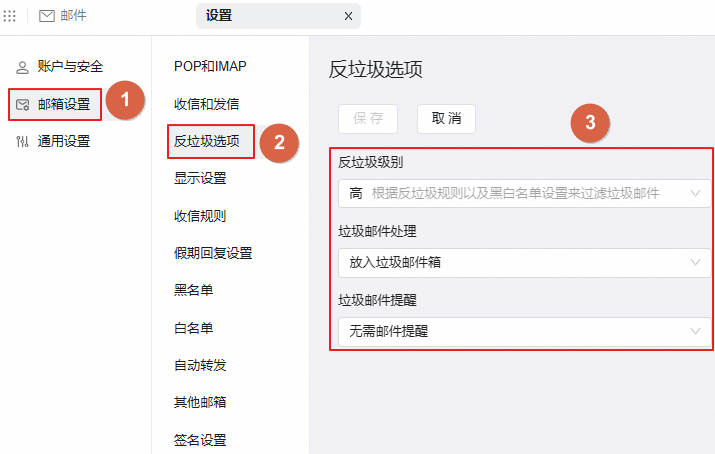Open the app grid launcher icon
This screenshot has width=715, height=454.
click(11, 16)
